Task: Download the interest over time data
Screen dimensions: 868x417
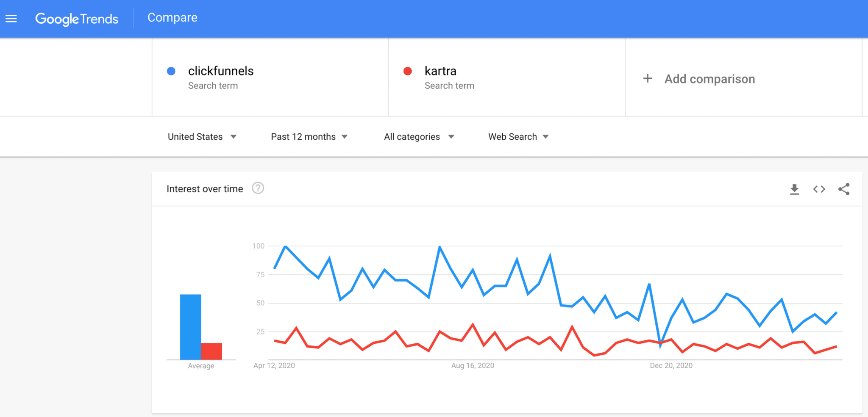Action: point(794,189)
